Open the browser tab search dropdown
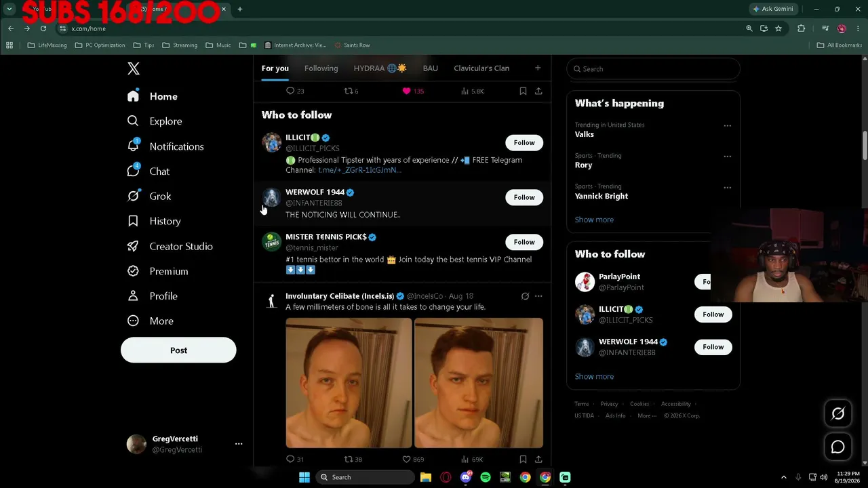 click(x=9, y=9)
